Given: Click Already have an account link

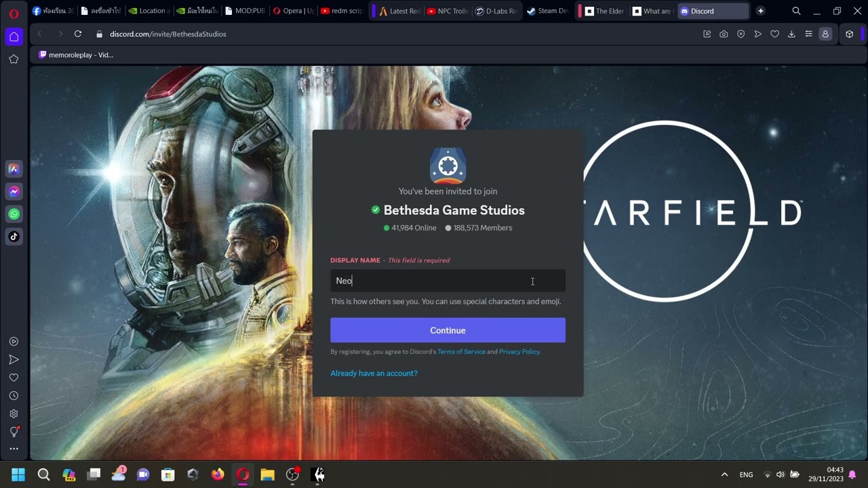Looking at the screenshot, I should coord(374,373).
